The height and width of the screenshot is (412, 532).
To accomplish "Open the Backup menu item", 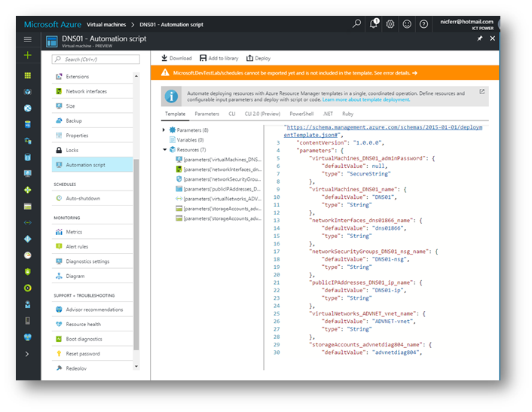I will click(x=92, y=121).
